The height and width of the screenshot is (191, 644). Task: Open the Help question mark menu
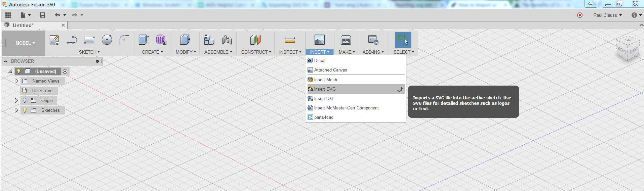(637, 15)
